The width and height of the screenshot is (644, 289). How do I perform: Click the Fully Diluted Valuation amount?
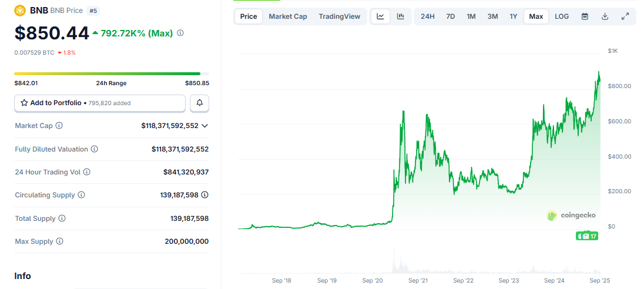[x=180, y=149]
